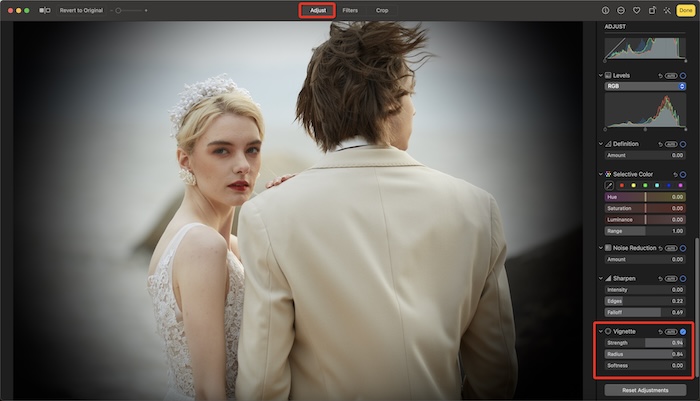Enable the Selective Color adjustment circle

[683, 175]
